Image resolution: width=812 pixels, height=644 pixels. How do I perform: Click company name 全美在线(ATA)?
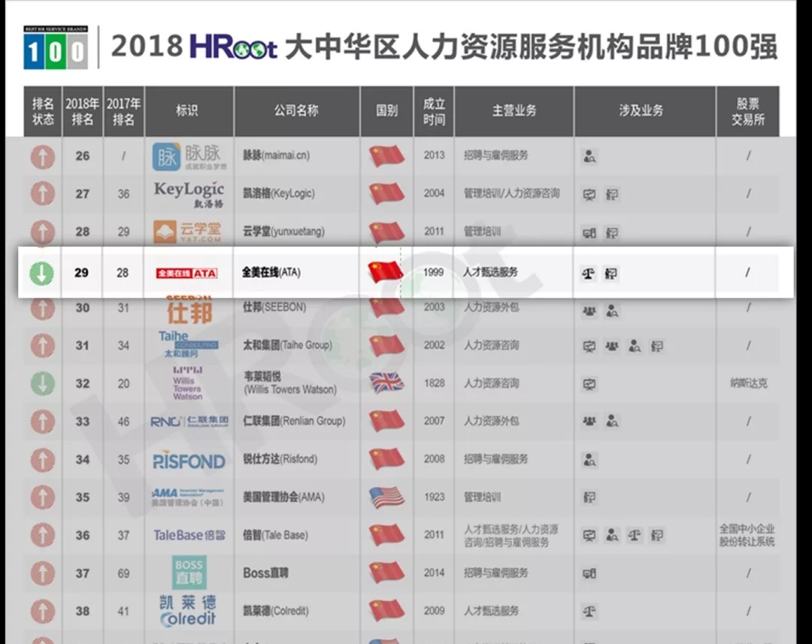point(271,272)
